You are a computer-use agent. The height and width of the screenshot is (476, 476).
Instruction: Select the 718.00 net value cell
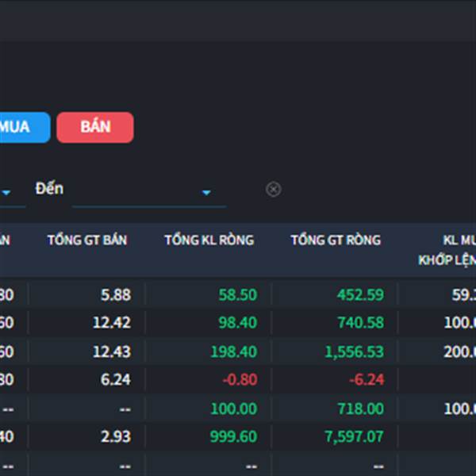tap(361, 409)
